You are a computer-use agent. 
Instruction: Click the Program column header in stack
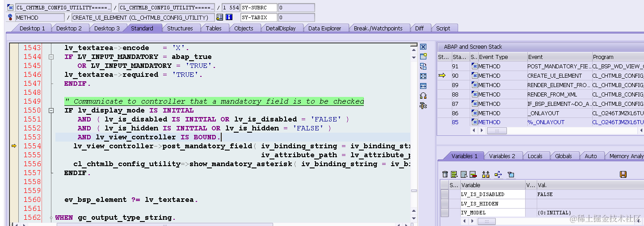pyautogui.click(x=618, y=57)
